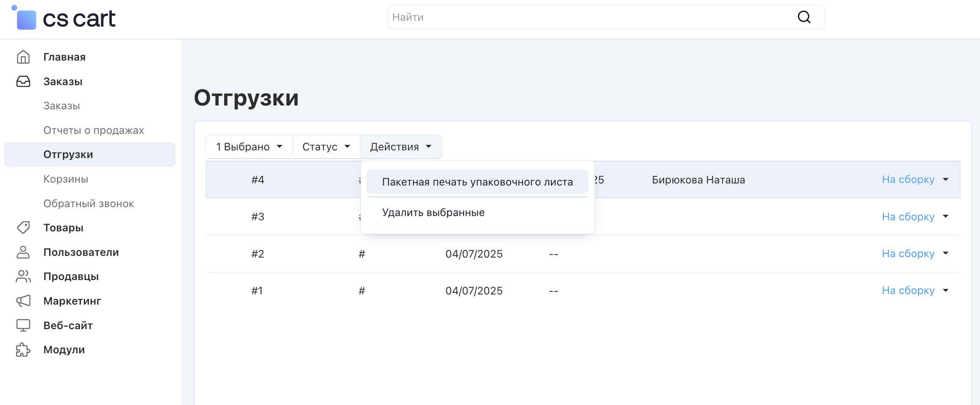980x405 pixels.
Task: Open the '1 Выбрано' selection dropdown
Action: coord(249,147)
